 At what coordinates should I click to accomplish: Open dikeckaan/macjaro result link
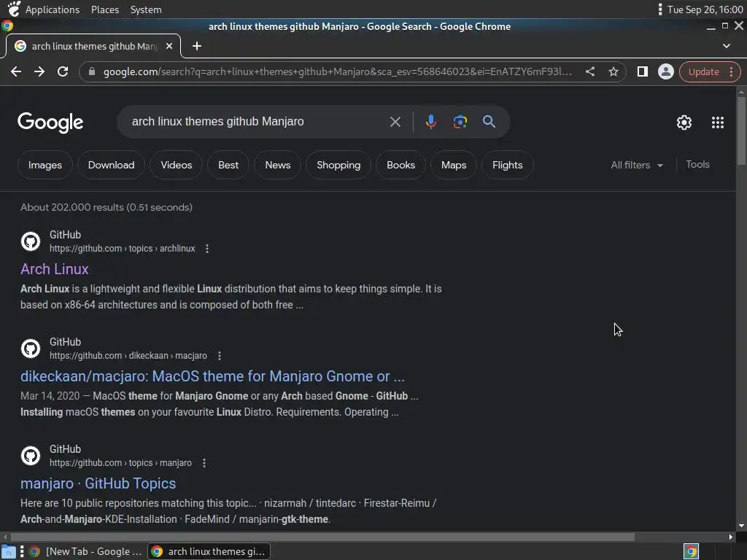point(212,376)
